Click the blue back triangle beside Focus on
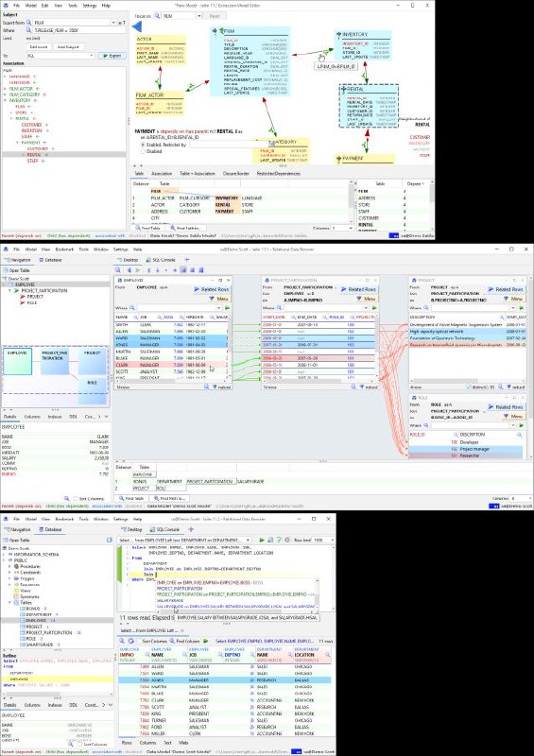534x756 pixels. coord(136,26)
